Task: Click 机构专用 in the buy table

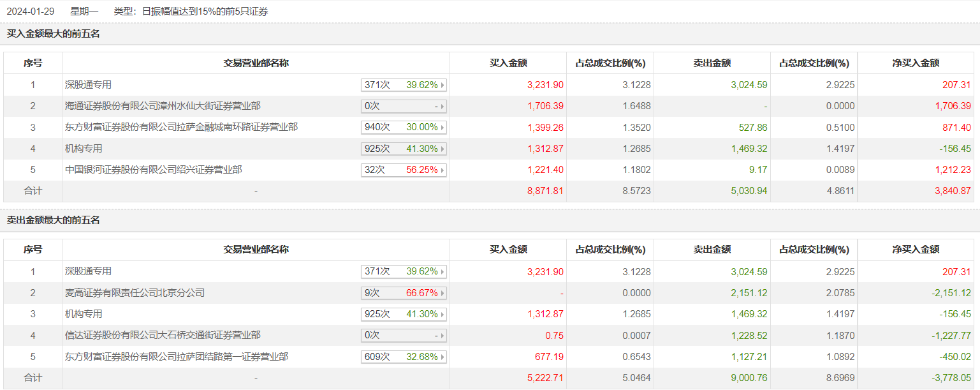Action: click(x=84, y=149)
